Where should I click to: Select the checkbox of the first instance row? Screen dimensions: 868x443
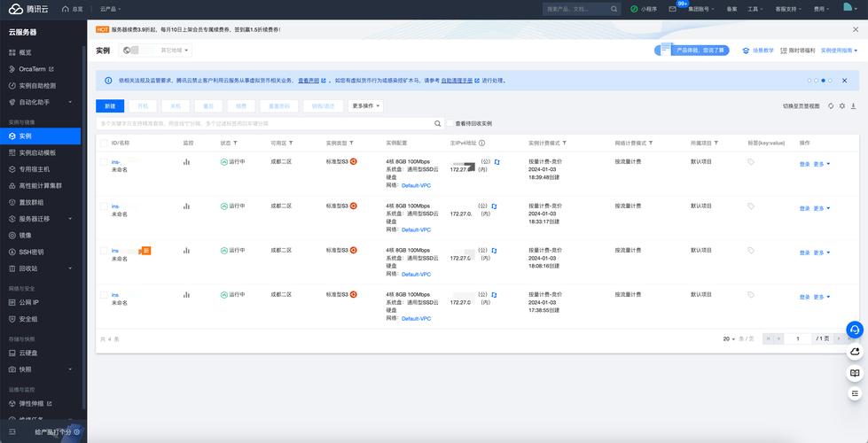(x=104, y=162)
